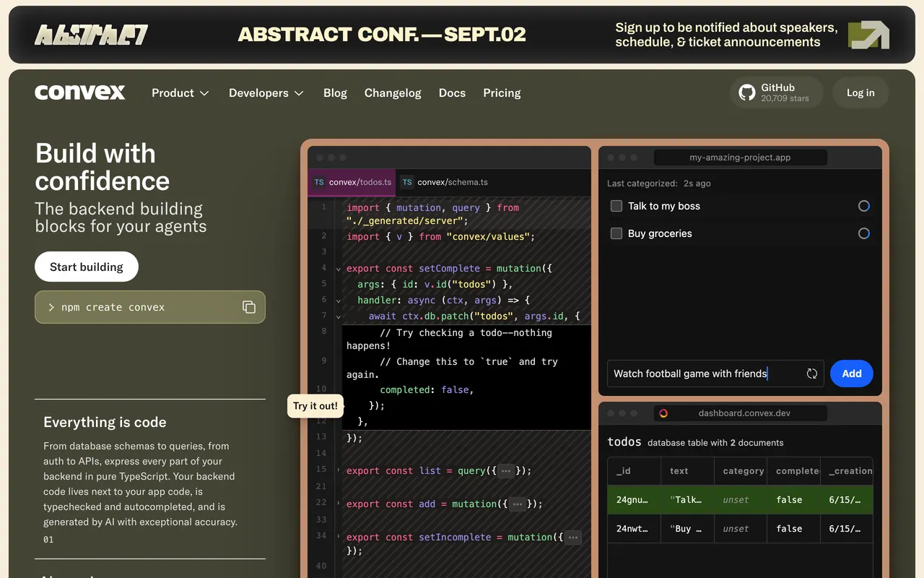Click the Everything is code heading
Viewport: 924px width, 578px height.
click(105, 422)
